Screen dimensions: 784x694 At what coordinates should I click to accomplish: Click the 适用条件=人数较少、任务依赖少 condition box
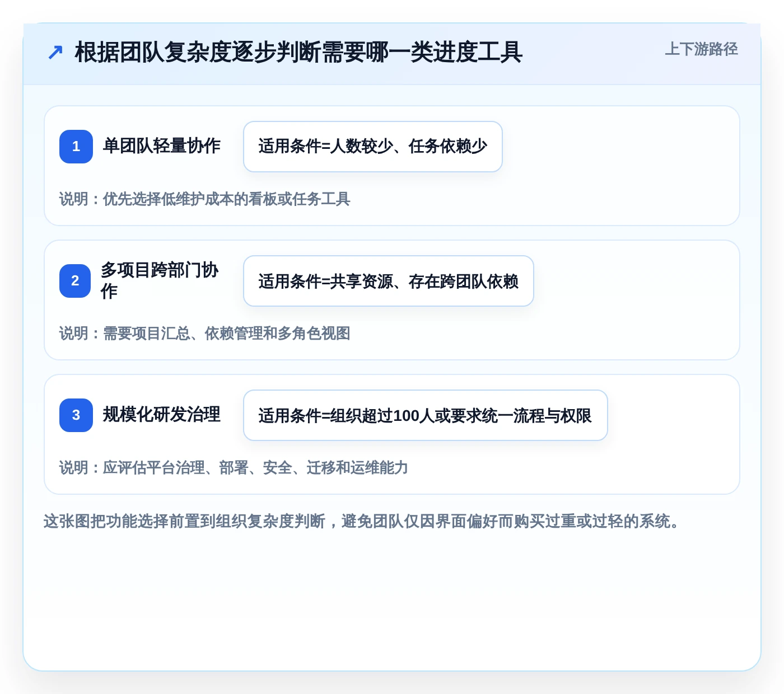click(373, 147)
